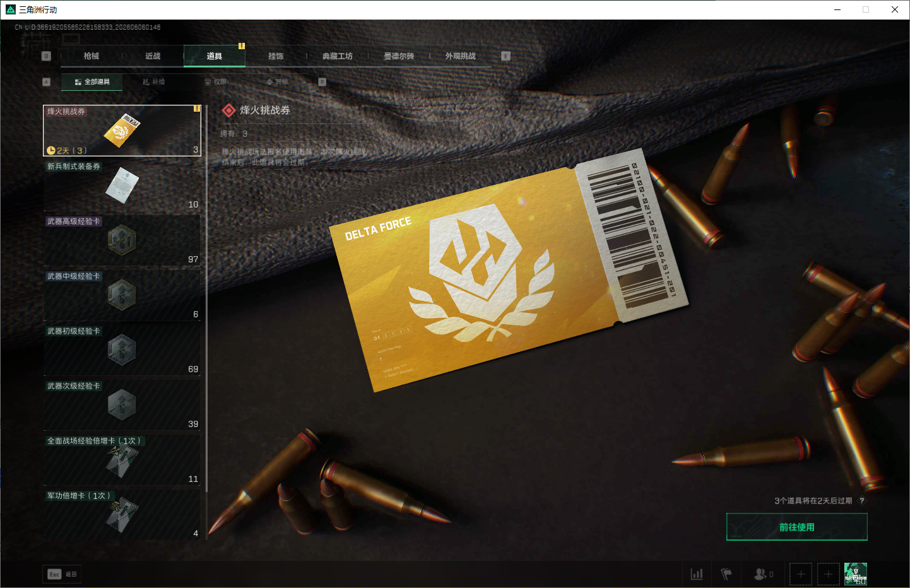Click the E key next-tab icon
This screenshot has height=588, width=910.
click(x=505, y=56)
